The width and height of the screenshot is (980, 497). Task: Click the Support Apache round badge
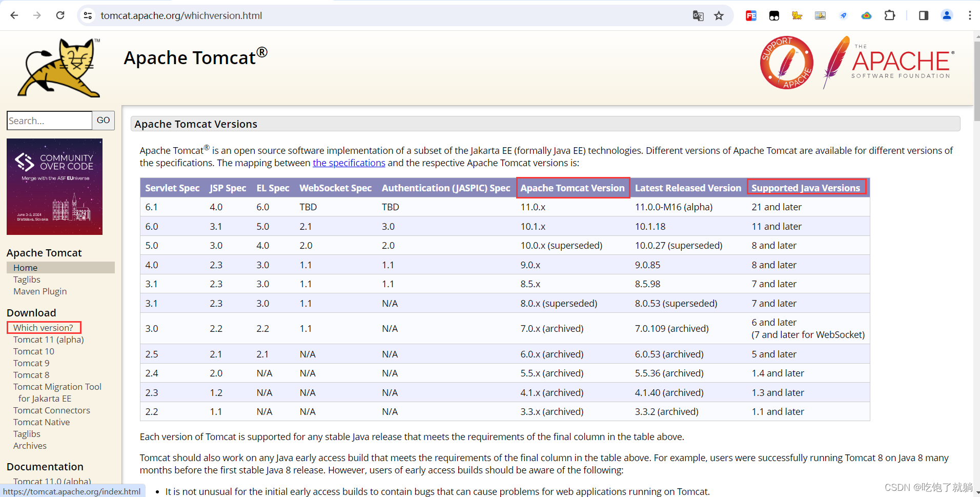[786, 63]
